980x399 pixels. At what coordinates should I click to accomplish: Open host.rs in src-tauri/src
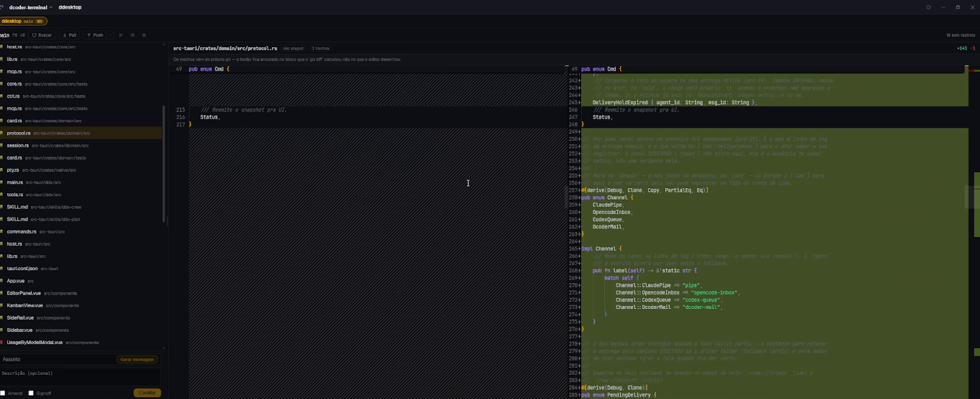tap(82, 243)
